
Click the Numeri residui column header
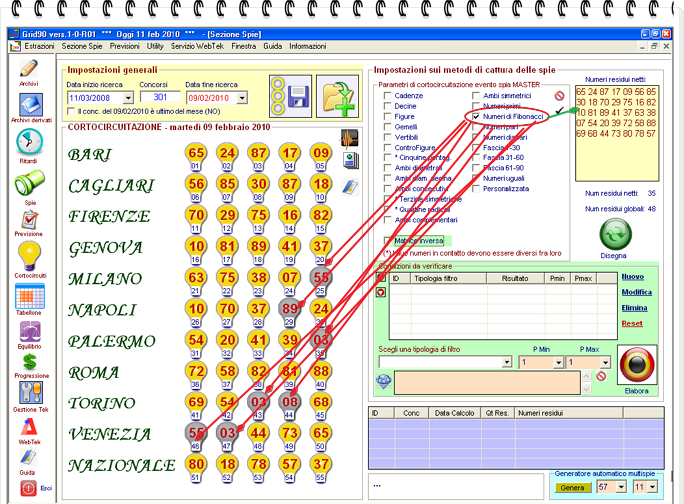[x=568, y=413]
